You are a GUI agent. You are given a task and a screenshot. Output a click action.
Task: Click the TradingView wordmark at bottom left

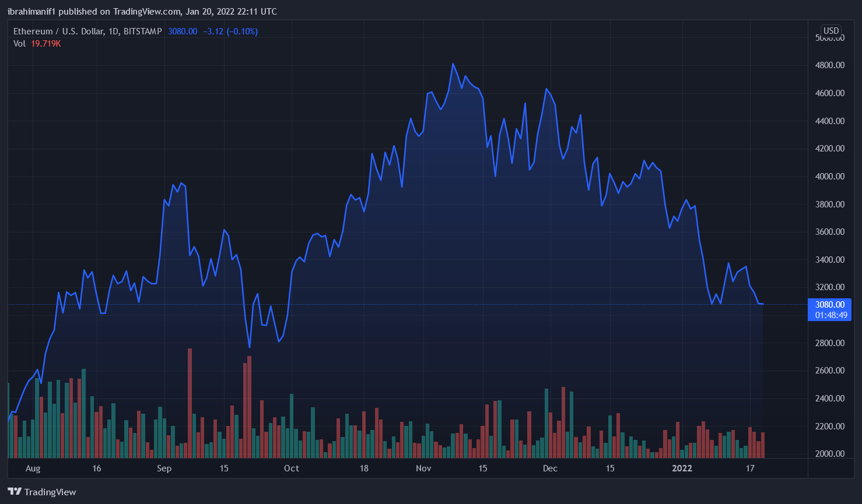50,492
